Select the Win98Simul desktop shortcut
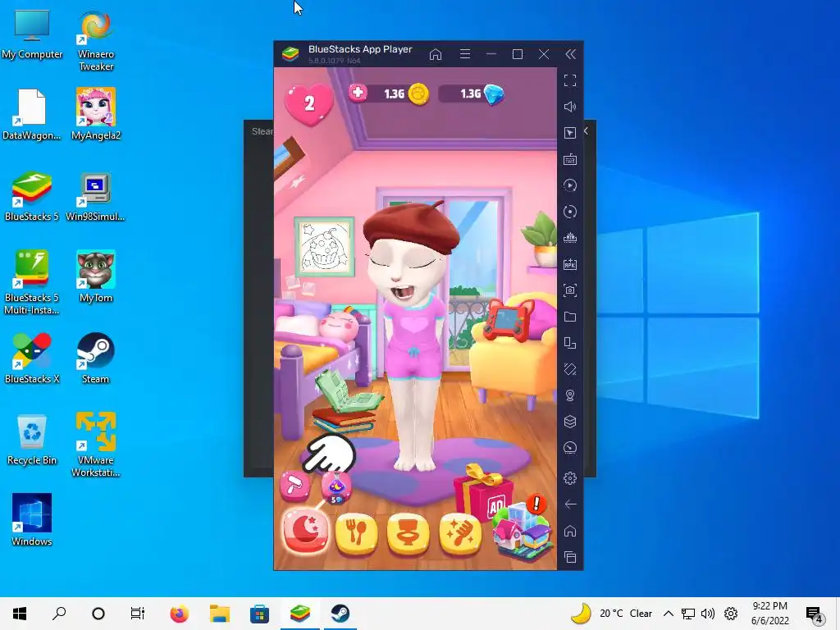 click(95, 196)
